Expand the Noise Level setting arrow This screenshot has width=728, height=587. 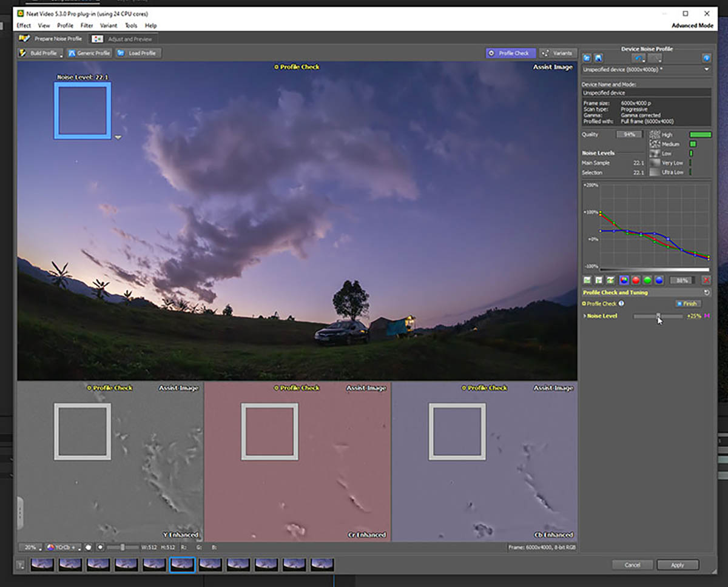(585, 316)
